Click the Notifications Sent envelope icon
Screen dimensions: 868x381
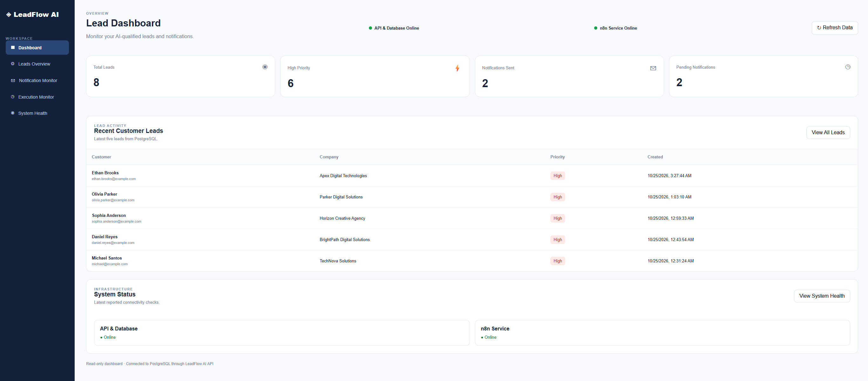pyautogui.click(x=653, y=68)
